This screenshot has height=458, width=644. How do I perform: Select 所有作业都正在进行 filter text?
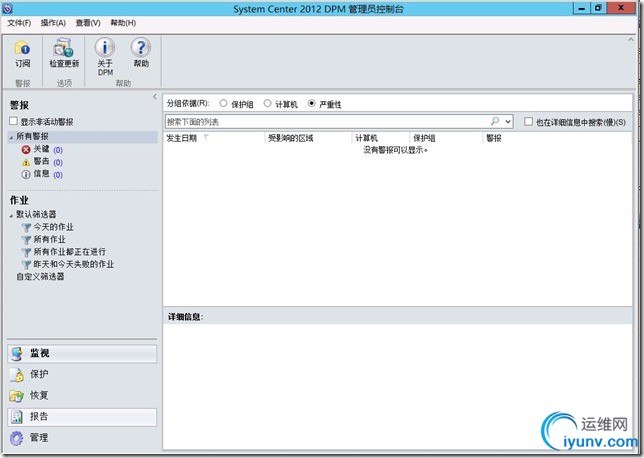coord(69,251)
